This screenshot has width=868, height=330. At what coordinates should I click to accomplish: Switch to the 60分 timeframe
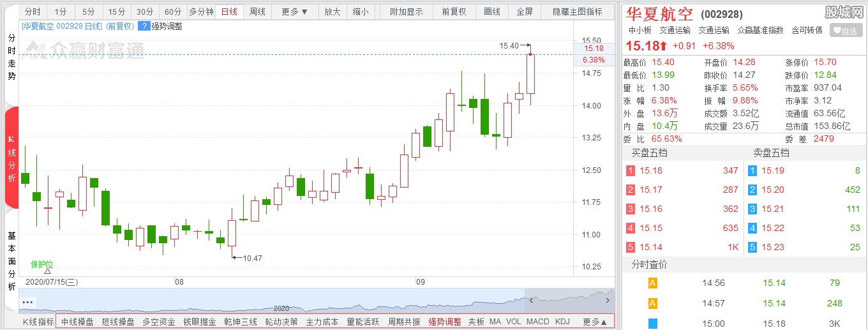[173, 11]
